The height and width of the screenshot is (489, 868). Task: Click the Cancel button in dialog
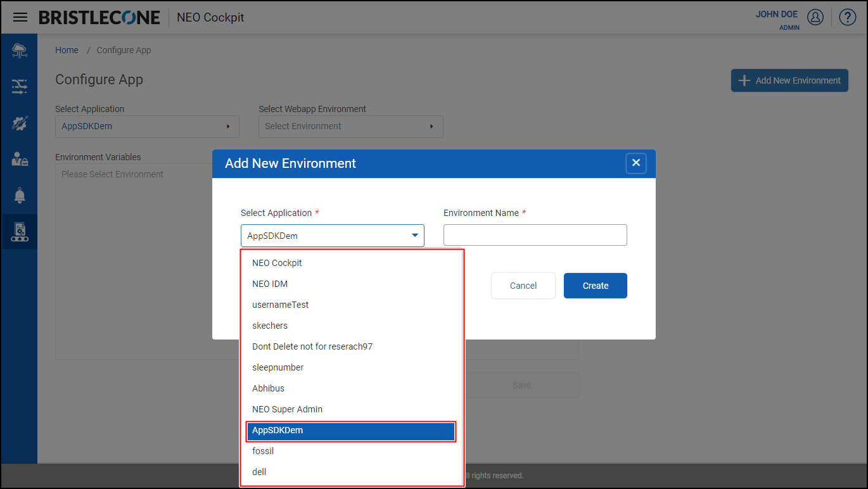coord(523,286)
